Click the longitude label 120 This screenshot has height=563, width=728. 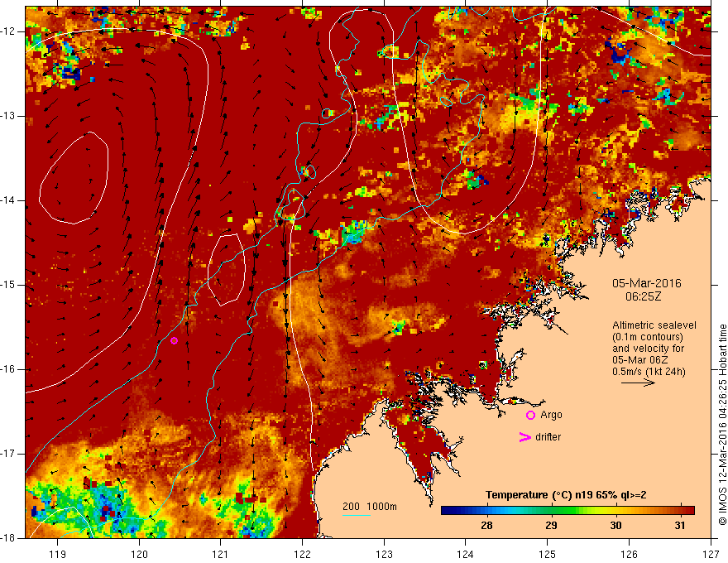coord(139,554)
